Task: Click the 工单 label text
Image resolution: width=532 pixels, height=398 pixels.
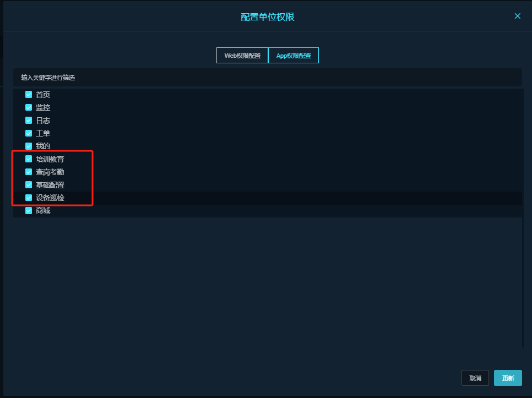Action: click(x=43, y=133)
